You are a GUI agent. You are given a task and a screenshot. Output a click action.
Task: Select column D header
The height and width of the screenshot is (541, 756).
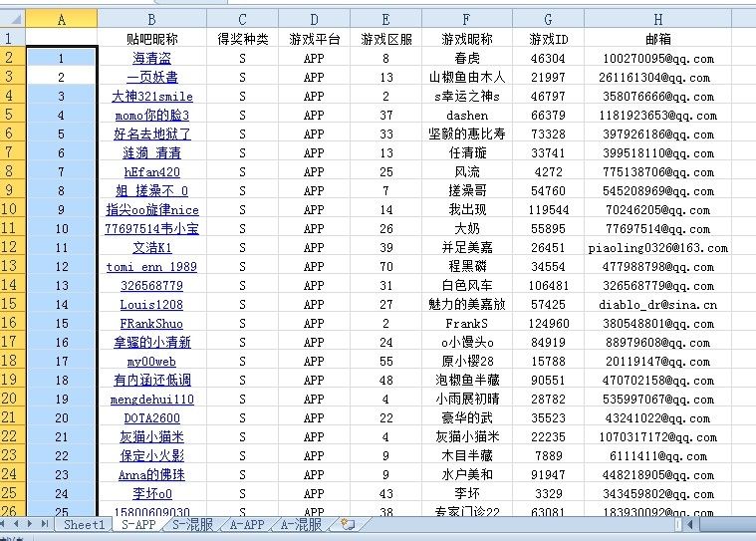(314, 19)
